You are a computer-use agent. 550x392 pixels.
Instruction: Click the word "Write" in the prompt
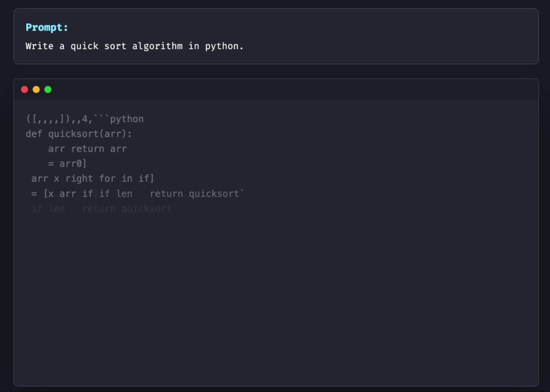(39, 46)
